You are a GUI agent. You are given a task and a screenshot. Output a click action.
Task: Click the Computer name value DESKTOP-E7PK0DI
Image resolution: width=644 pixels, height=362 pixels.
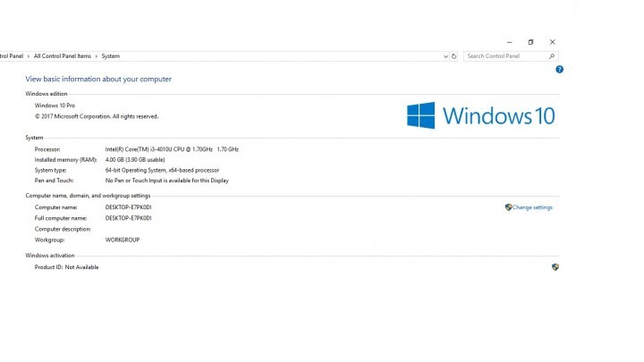128,207
